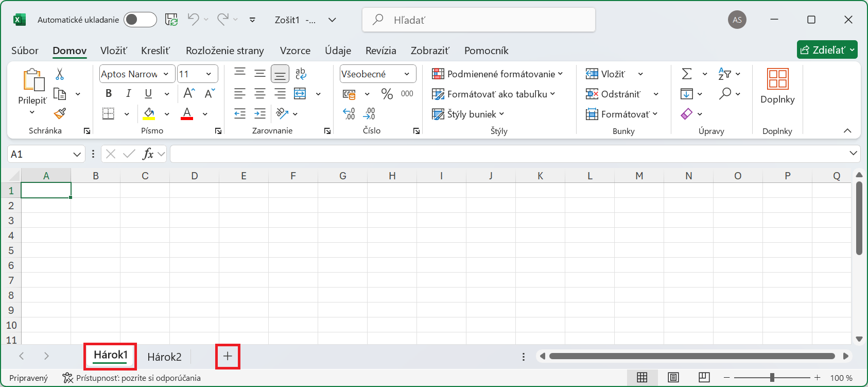868x387 pixels.
Task: Toggle middle align icon
Action: 260,73
